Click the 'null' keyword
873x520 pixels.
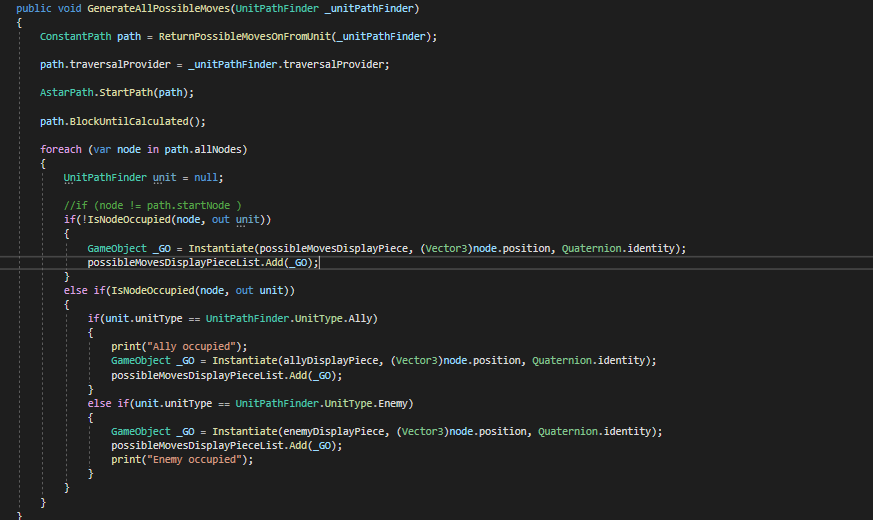[x=206, y=178]
